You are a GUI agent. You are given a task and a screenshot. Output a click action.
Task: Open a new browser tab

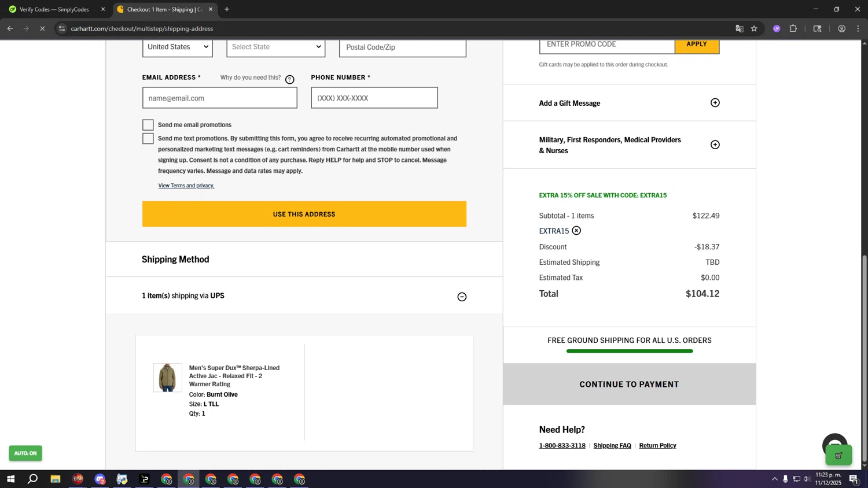click(227, 9)
